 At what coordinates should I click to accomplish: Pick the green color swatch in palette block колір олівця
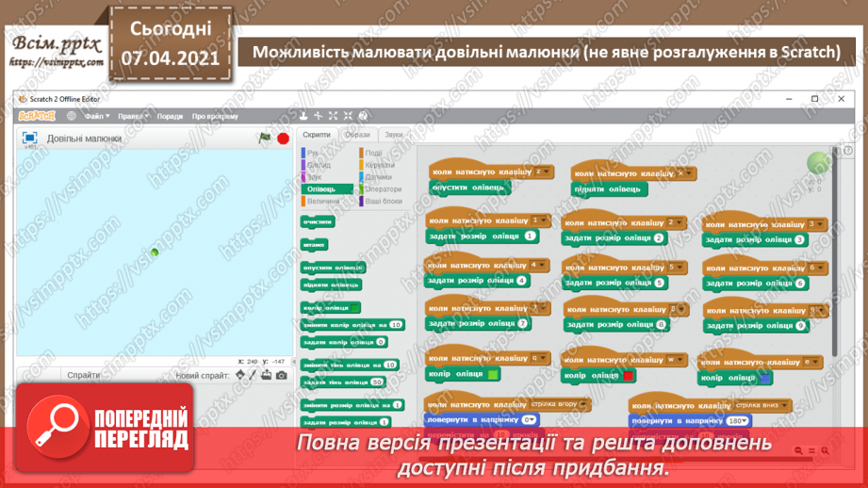tap(355, 308)
